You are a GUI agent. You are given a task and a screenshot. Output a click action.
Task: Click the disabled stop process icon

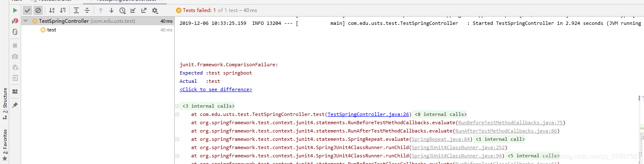15,46
